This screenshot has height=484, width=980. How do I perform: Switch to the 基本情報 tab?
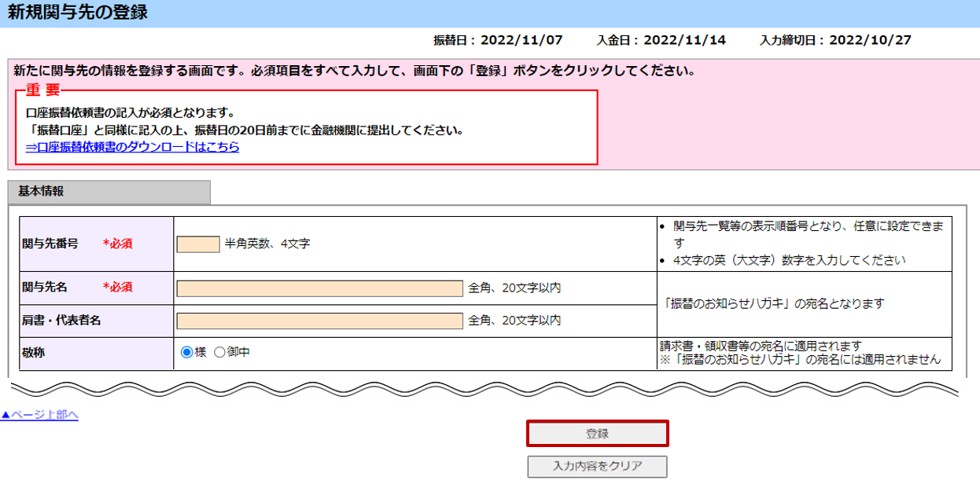click(109, 192)
